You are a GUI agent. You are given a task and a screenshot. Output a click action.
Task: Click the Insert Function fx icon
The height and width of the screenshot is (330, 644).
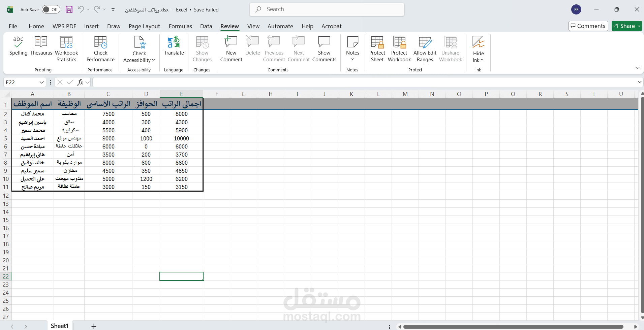click(80, 82)
